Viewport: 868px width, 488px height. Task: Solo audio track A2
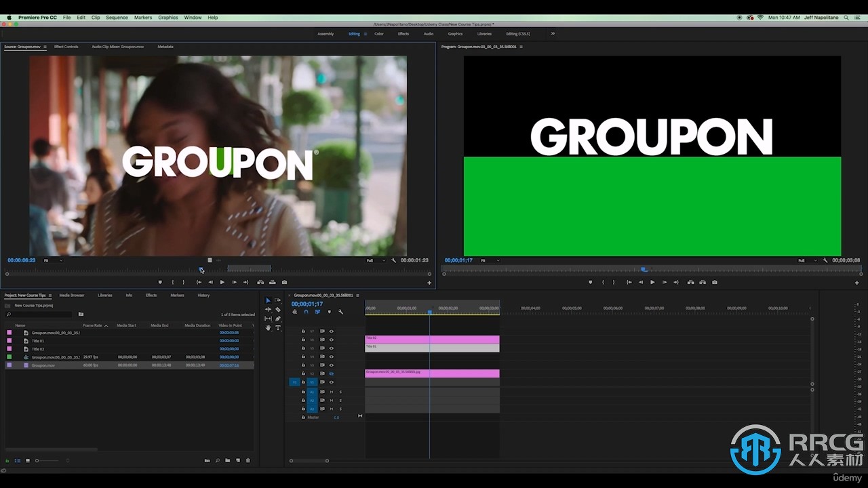(x=340, y=401)
